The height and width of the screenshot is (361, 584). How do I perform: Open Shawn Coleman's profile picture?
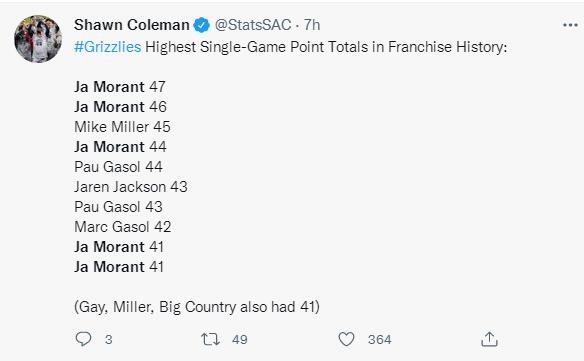(38, 39)
